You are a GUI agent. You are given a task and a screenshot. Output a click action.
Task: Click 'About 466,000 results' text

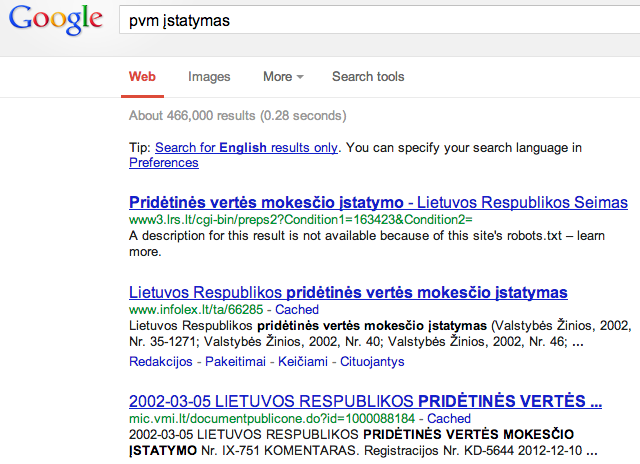[238, 115]
